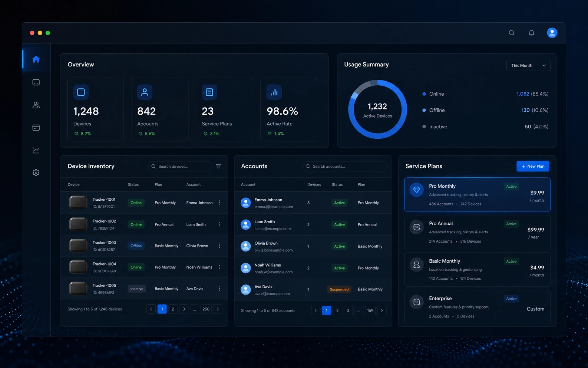Click the Suspended badge for Ava Davis
Viewport: 588px width, 368px height.
point(339,289)
